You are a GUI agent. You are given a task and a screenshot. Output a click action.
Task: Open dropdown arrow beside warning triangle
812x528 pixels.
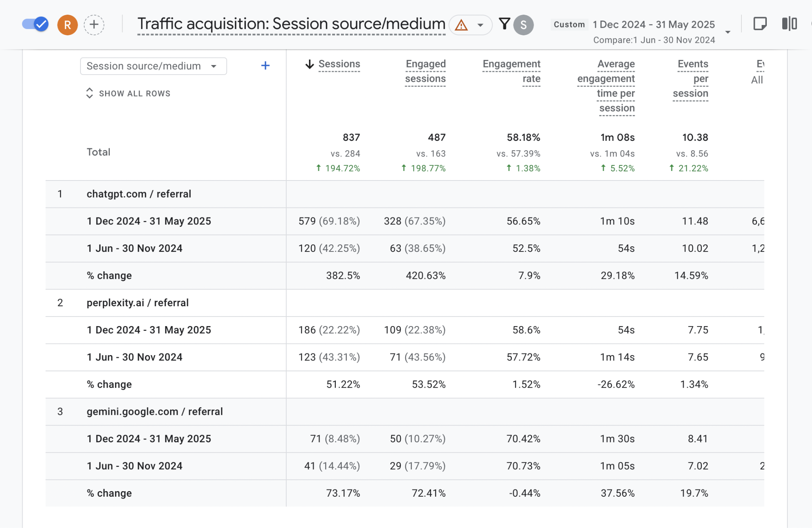pos(480,25)
